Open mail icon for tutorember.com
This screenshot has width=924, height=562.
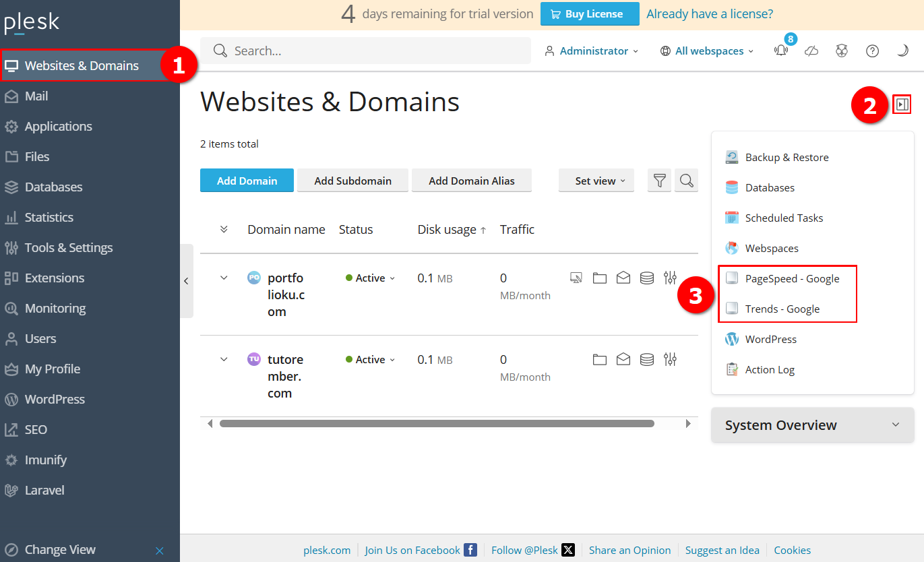click(x=623, y=359)
